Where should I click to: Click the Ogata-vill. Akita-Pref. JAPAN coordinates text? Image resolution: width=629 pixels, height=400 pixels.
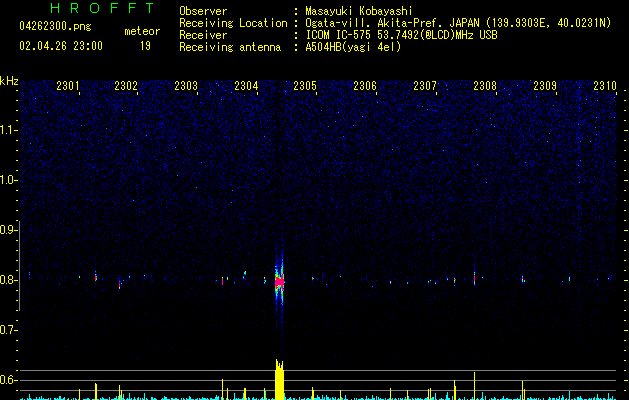click(458, 24)
